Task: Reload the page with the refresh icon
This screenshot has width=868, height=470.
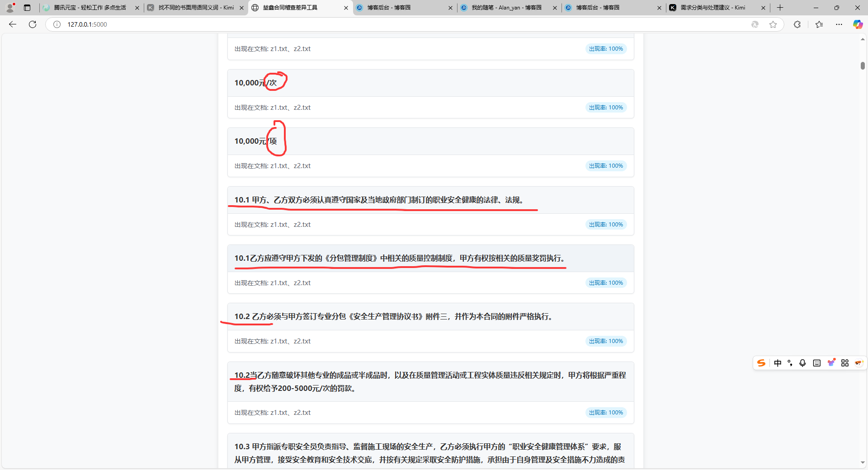Action: (x=33, y=24)
